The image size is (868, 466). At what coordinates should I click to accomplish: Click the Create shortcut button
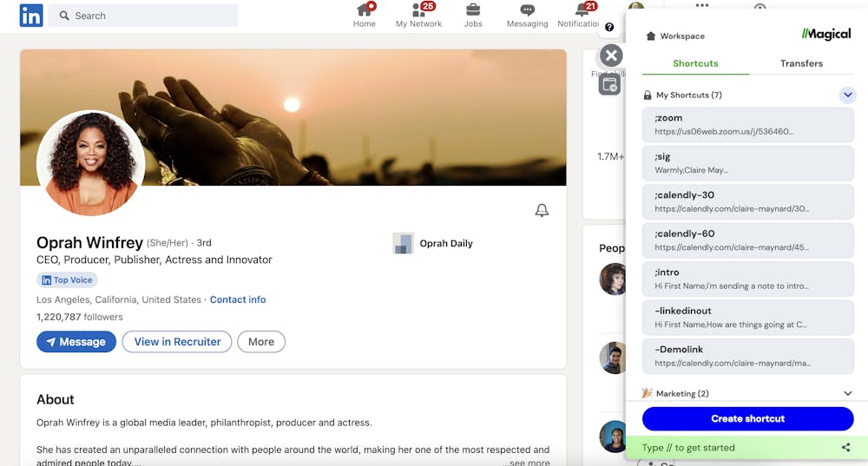[748, 419]
